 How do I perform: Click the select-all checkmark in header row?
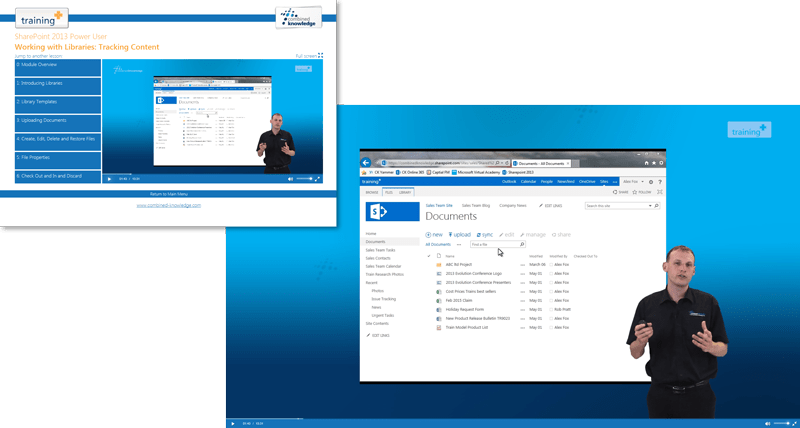coord(429,256)
